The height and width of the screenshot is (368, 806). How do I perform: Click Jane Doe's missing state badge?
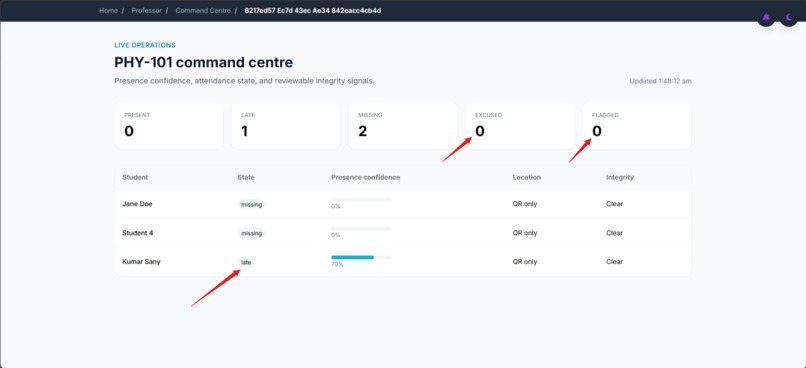[251, 204]
